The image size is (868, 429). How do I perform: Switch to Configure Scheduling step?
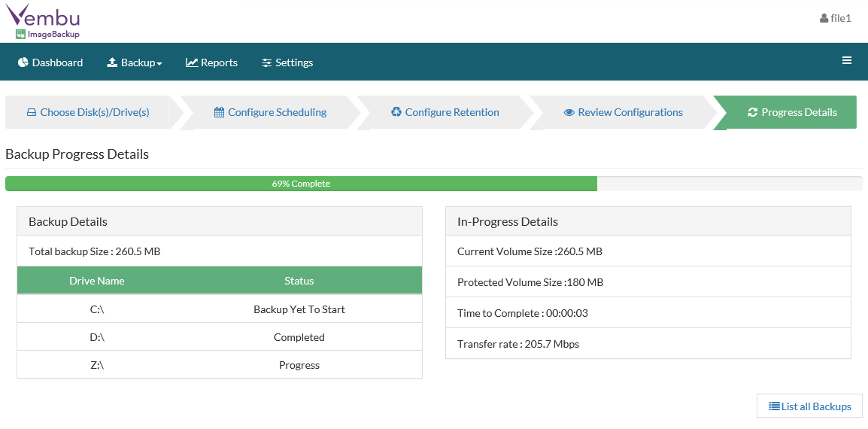click(x=277, y=112)
